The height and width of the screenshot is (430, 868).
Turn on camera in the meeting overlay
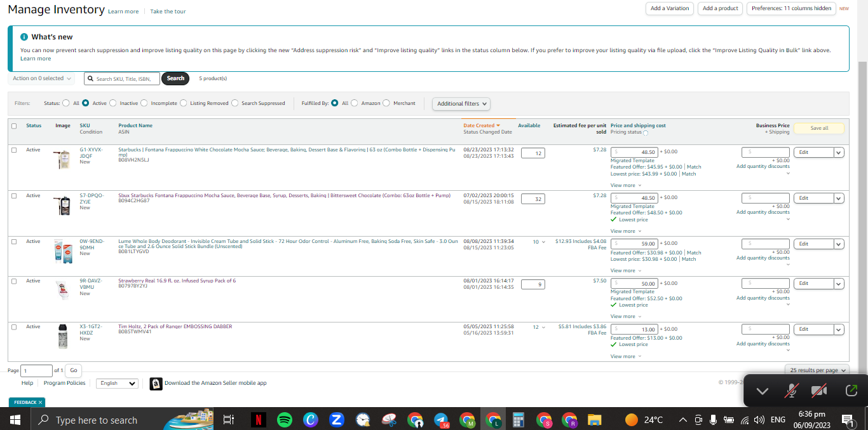click(x=819, y=391)
